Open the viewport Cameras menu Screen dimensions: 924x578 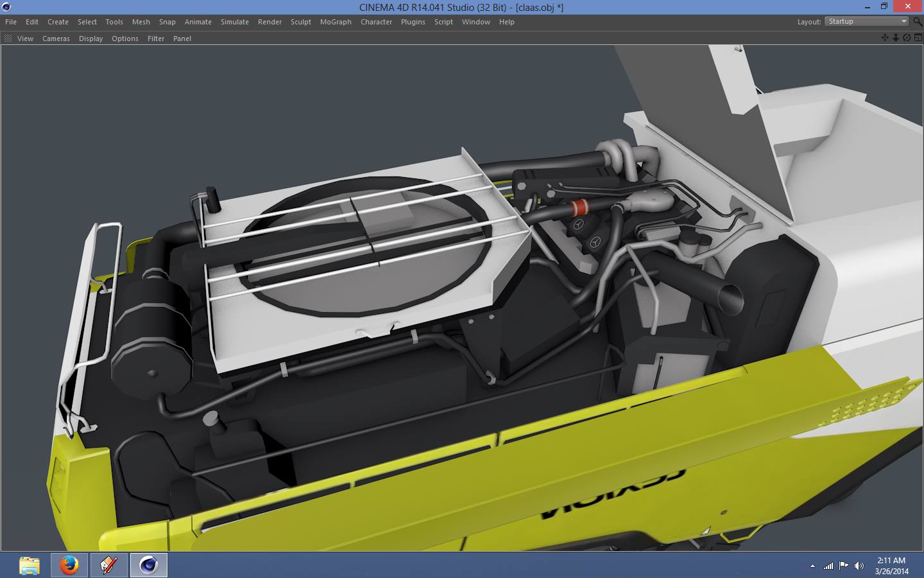pyautogui.click(x=56, y=39)
